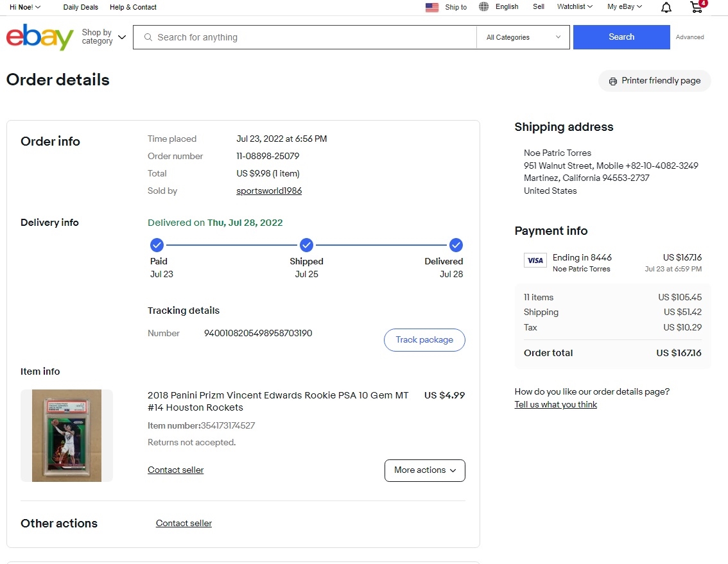Open Advanced search link
This screenshot has width=728, height=564.
689,37
